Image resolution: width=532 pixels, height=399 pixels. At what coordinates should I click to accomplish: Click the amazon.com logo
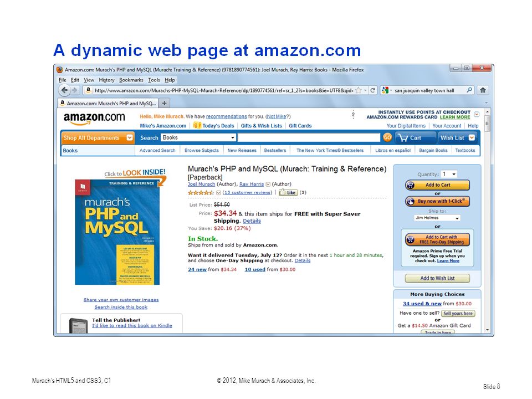coord(94,119)
